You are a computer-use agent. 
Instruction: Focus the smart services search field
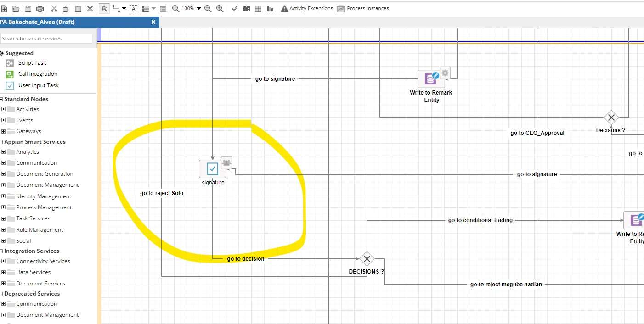(x=46, y=39)
